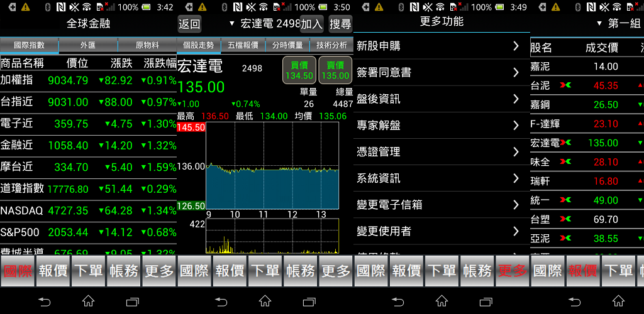Viewport: 644px width, 314px height.
Task: Click the trade marker icon beside 味全
Action: pos(565,161)
